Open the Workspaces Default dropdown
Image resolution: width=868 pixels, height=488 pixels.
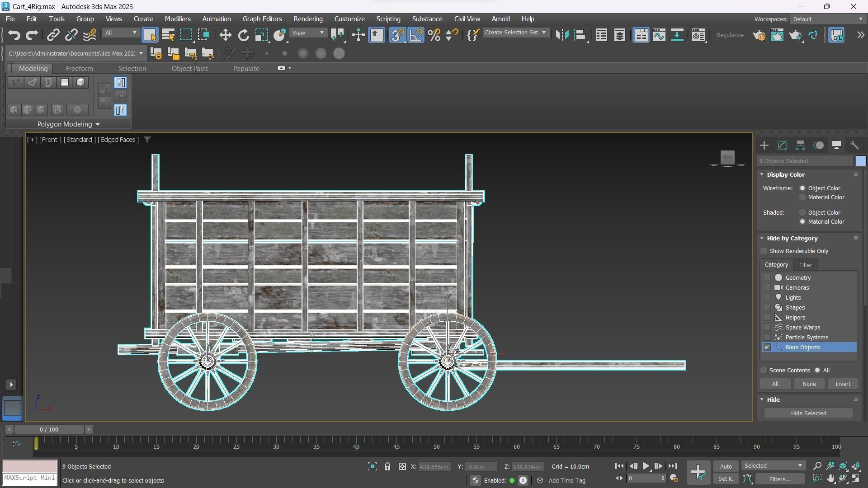[827, 19]
